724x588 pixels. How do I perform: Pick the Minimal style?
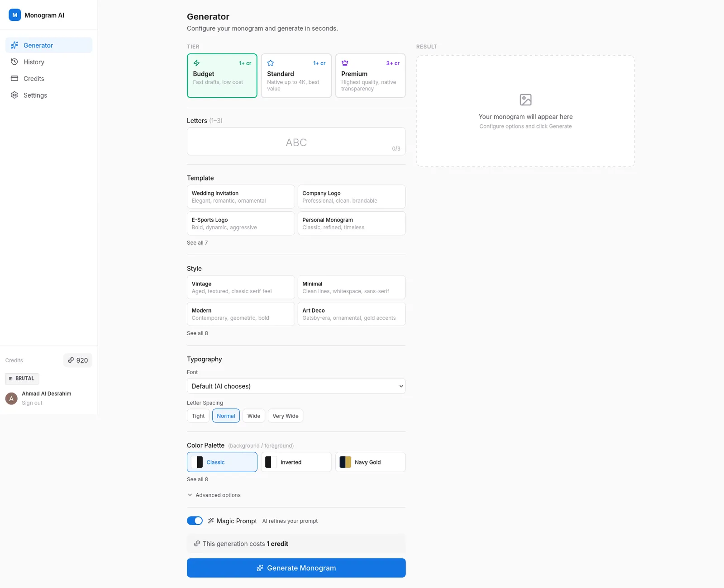tap(352, 287)
